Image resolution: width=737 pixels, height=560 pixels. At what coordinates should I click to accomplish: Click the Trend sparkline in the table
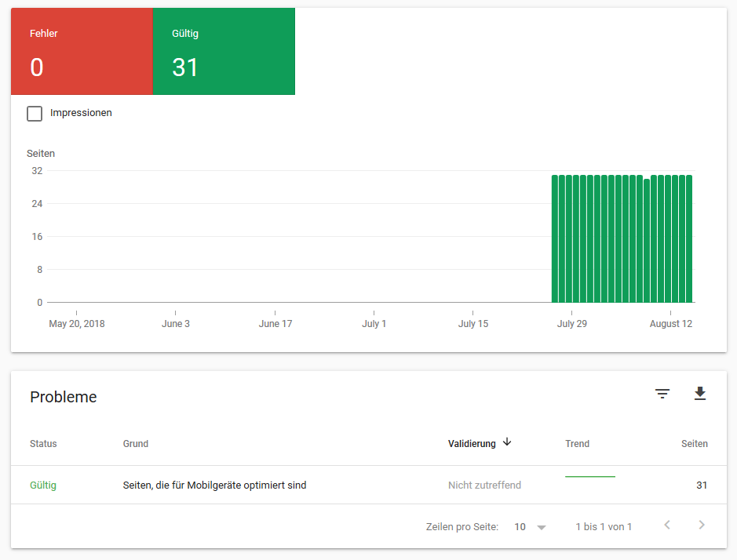(589, 477)
